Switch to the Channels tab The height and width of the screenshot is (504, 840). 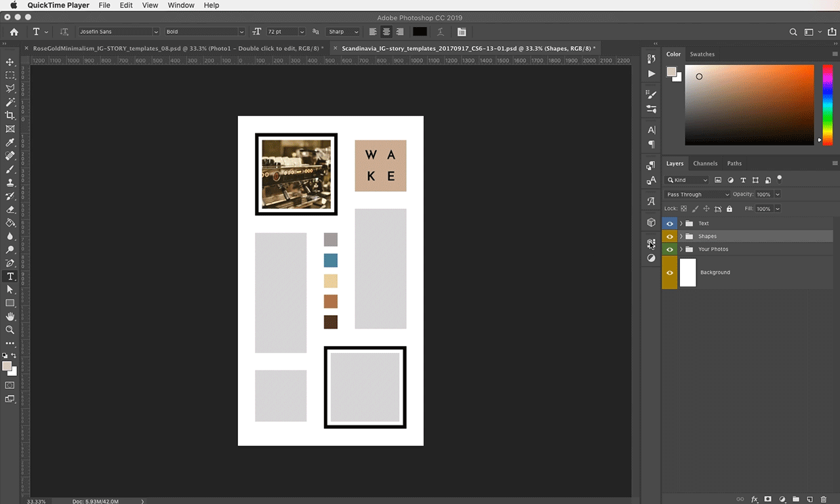point(705,163)
